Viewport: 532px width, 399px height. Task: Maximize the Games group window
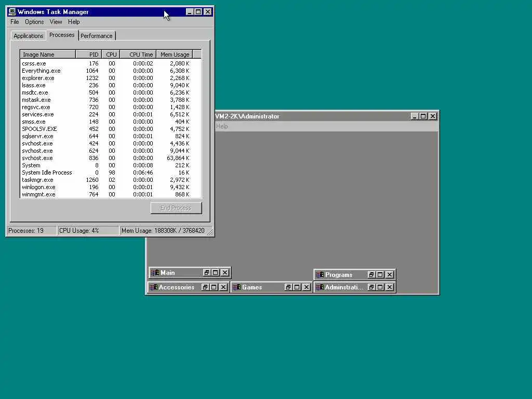pos(297,287)
